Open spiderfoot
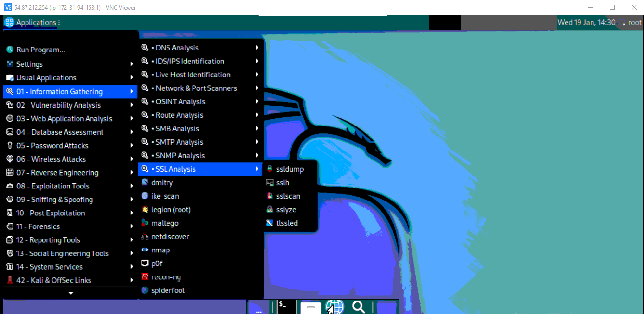This screenshot has height=314, width=644. [201, 290]
